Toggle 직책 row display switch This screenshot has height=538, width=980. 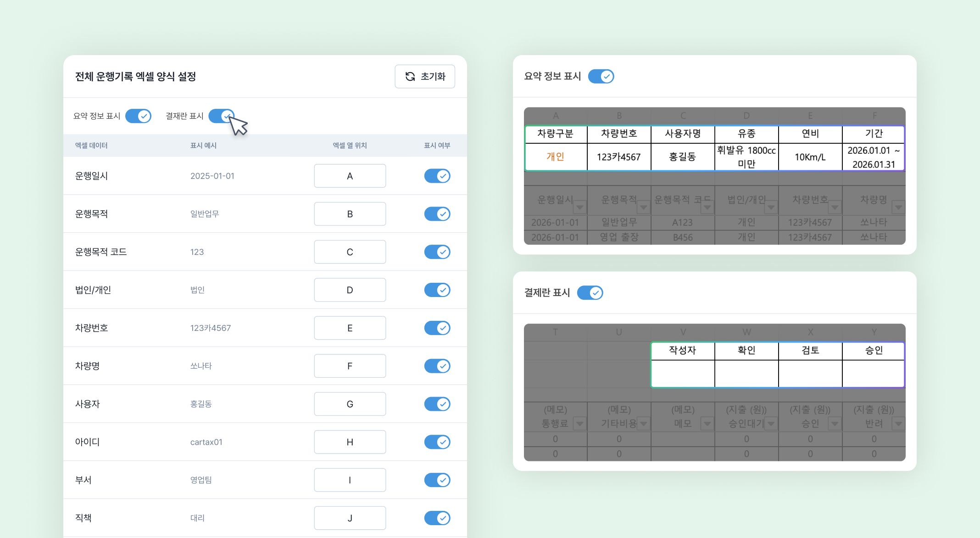[x=437, y=518]
